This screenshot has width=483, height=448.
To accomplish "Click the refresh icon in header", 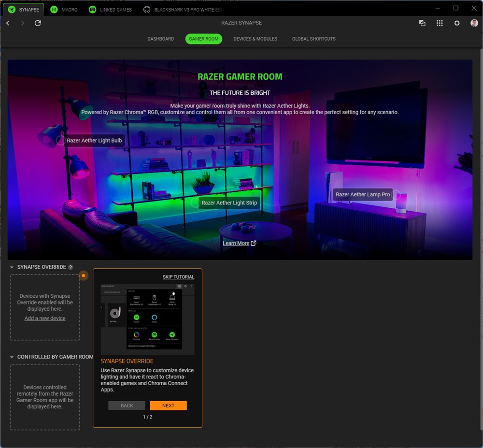I will click(38, 23).
